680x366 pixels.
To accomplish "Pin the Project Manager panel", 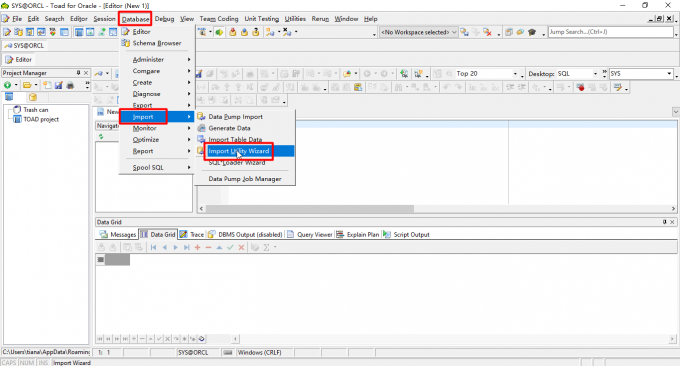I will coord(78,73).
